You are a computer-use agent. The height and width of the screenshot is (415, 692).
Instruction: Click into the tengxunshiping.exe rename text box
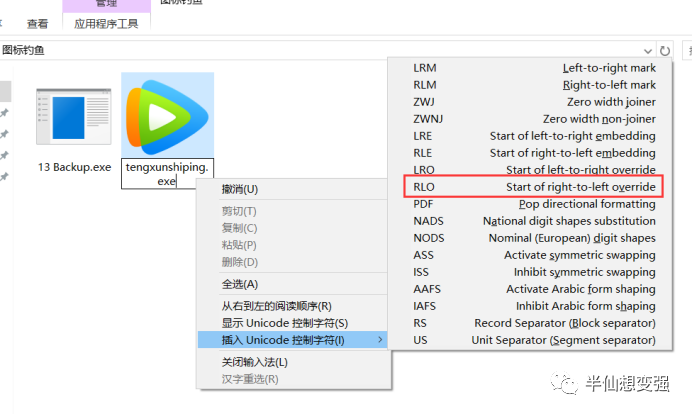pyautogui.click(x=167, y=174)
